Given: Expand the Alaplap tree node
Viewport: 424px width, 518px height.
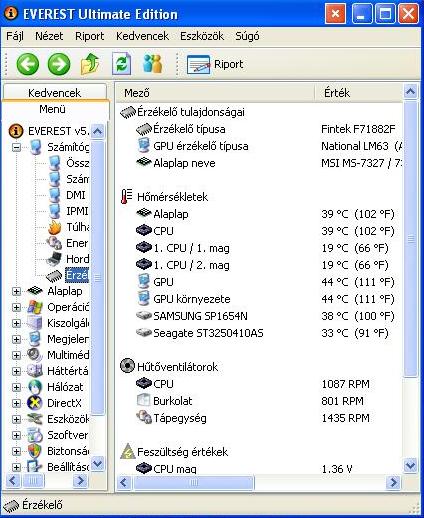Looking at the screenshot, I should (x=16, y=291).
